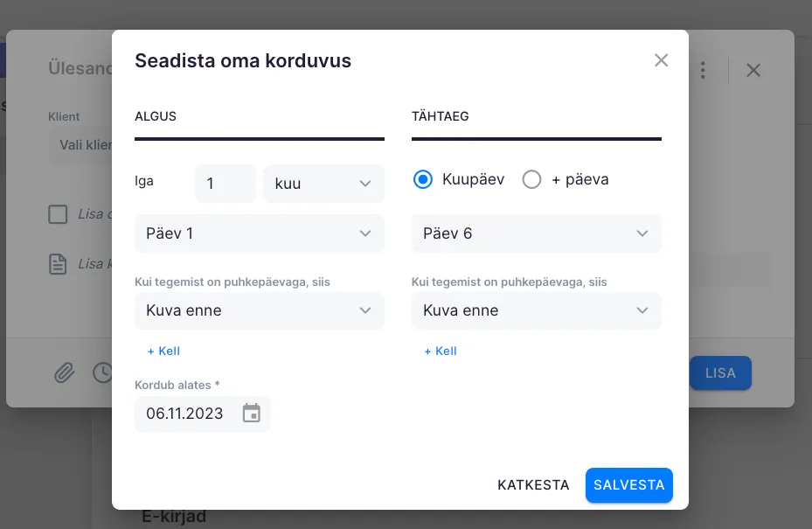Open the kuu period unit dropdown
This screenshot has height=529, width=812.
coord(323,184)
